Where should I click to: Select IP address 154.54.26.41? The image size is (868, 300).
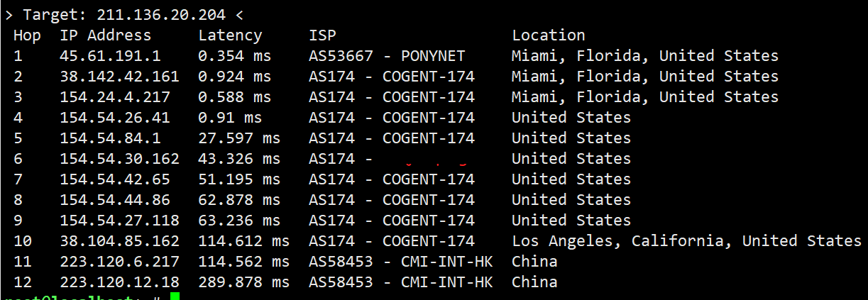(x=115, y=117)
